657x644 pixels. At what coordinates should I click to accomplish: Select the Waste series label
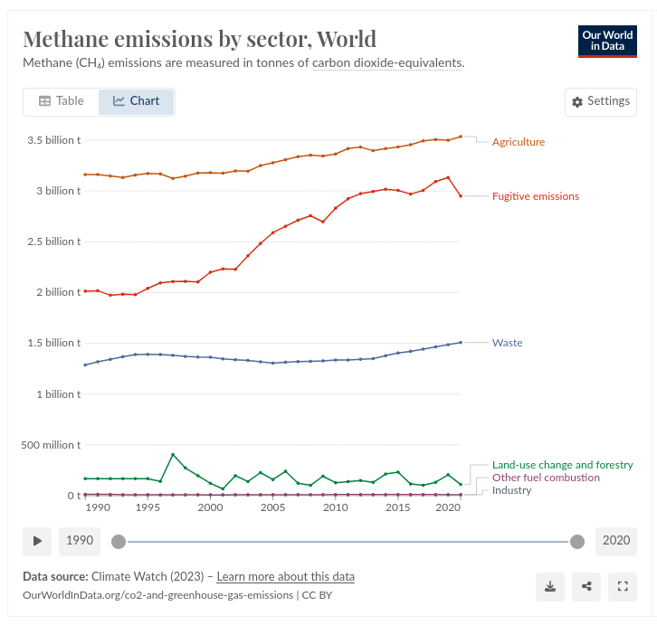click(508, 343)
